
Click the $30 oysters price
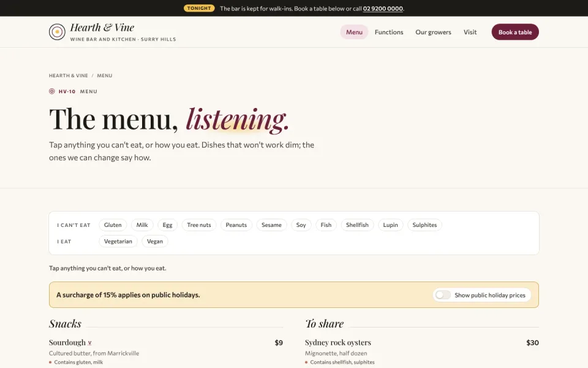point(532,342)
